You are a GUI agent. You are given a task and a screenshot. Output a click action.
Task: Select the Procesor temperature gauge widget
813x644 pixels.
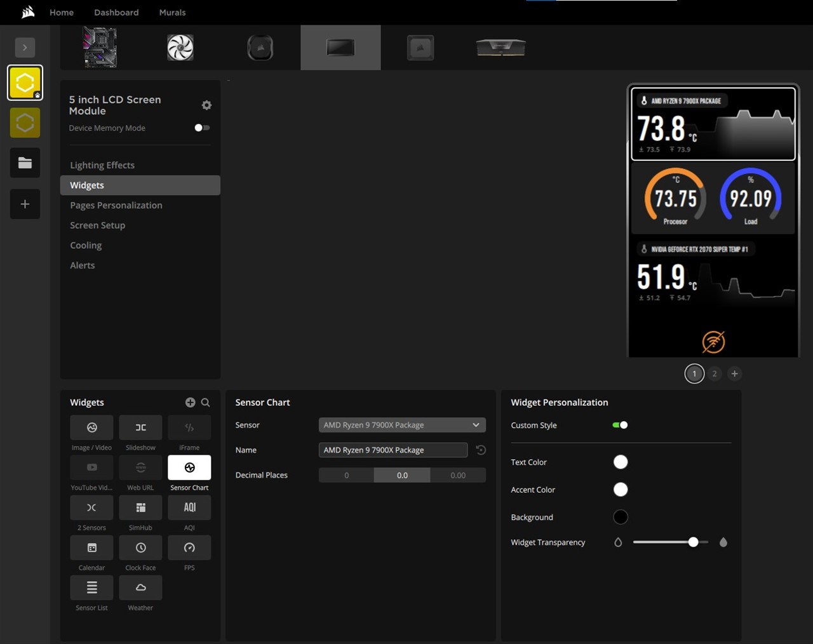tap(675, 197)
